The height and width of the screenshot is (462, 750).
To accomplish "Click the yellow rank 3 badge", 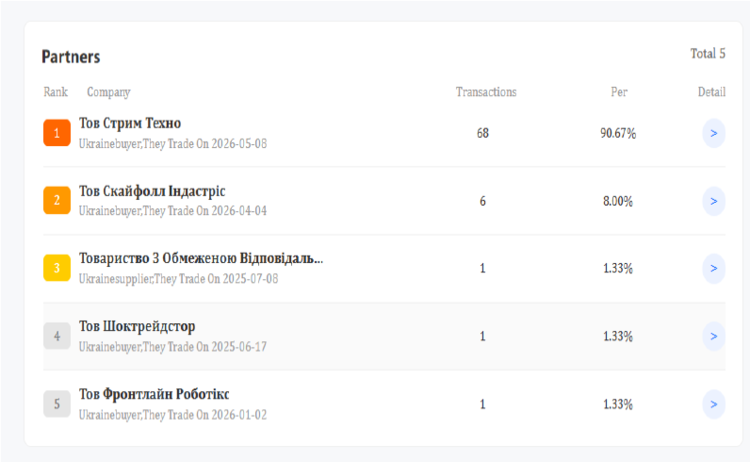I will [x=57, y=268].
